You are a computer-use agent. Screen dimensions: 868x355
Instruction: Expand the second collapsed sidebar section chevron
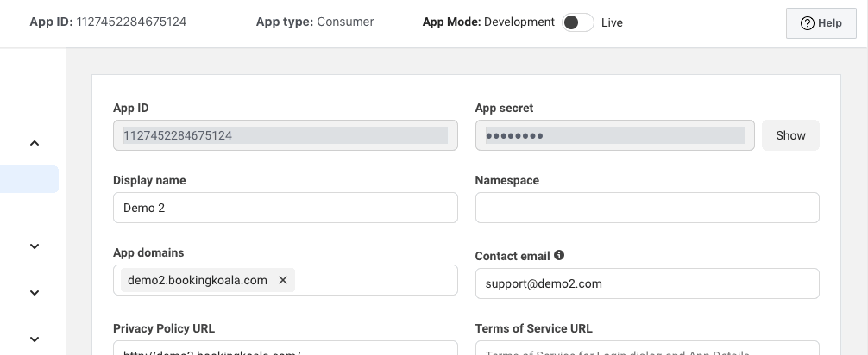click(x=35, y=293)
